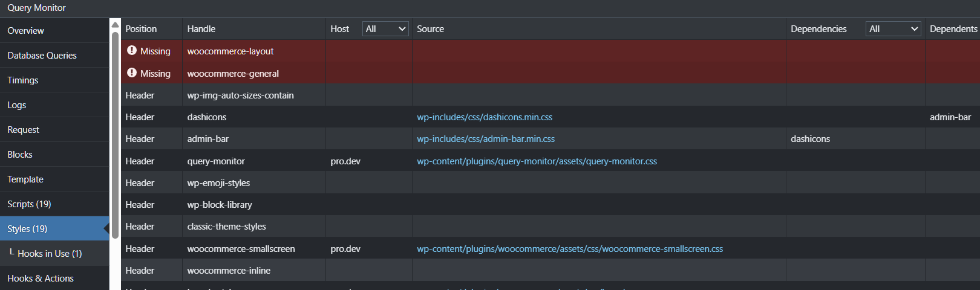Click warning icon beside woocommerce-general
This screenshot has height=290, width=980.
131,73
